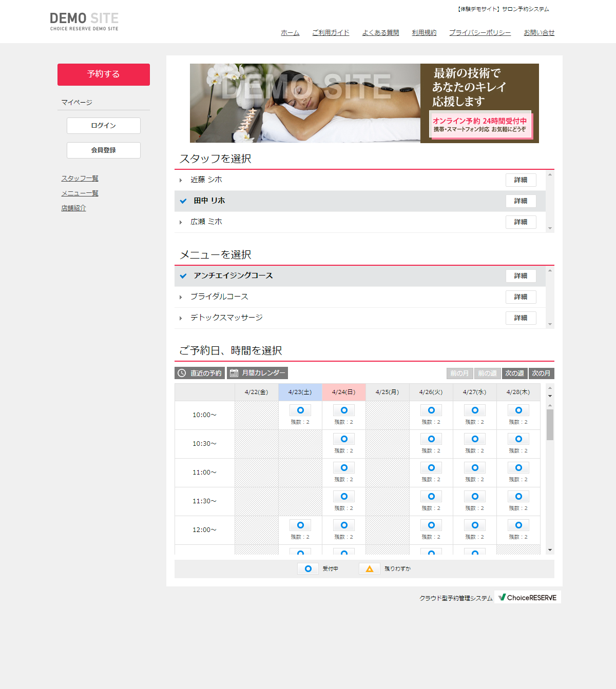Click the ログイン button

(x=104, y=126)
